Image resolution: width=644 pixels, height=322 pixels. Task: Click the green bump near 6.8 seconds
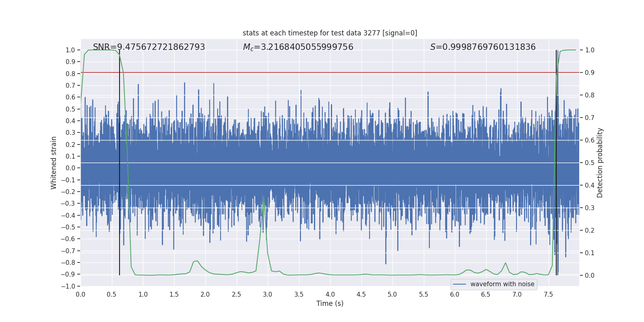tap(505, 263)
